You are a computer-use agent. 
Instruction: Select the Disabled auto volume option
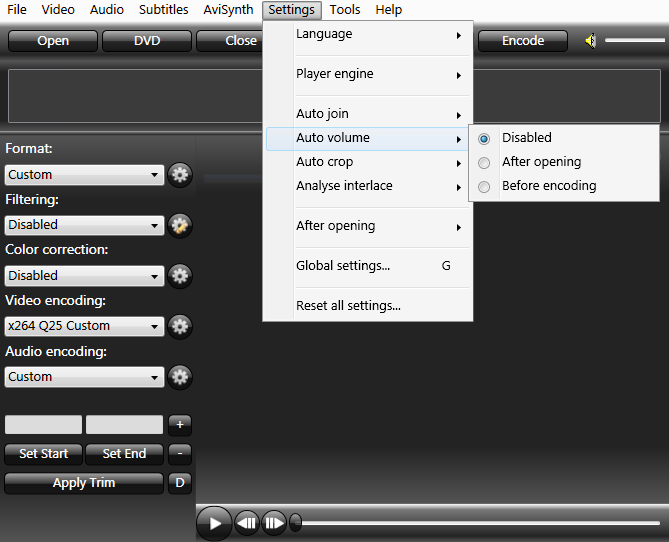(x=485, y=138)
